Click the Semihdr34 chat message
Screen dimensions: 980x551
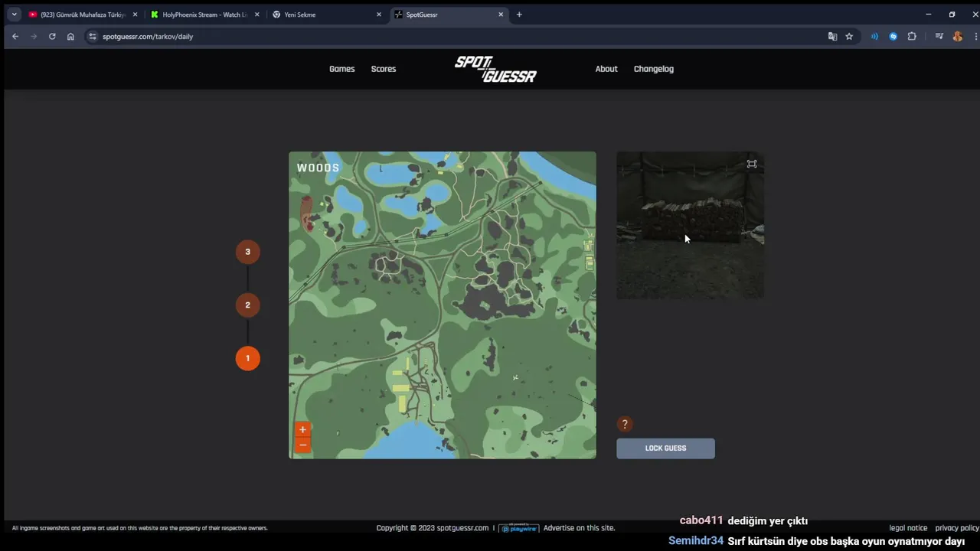(816, 541)
